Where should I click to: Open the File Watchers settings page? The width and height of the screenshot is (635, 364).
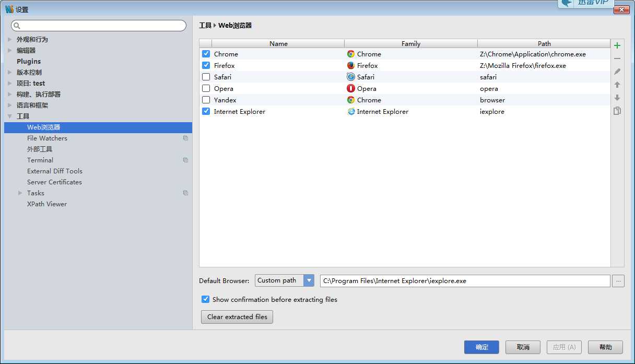point(47,138)
